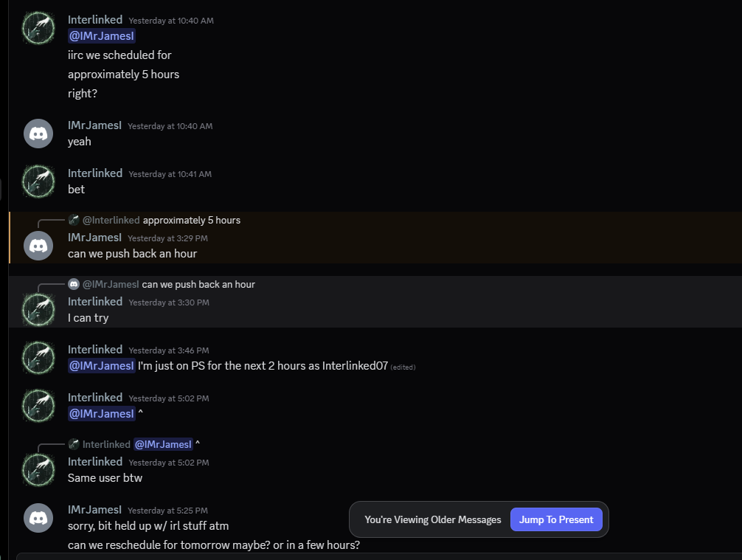Click the "Yesterday at 5:25 PM" timestamp
The height and width of the screenshot is (560, 742).
(167, 511)
